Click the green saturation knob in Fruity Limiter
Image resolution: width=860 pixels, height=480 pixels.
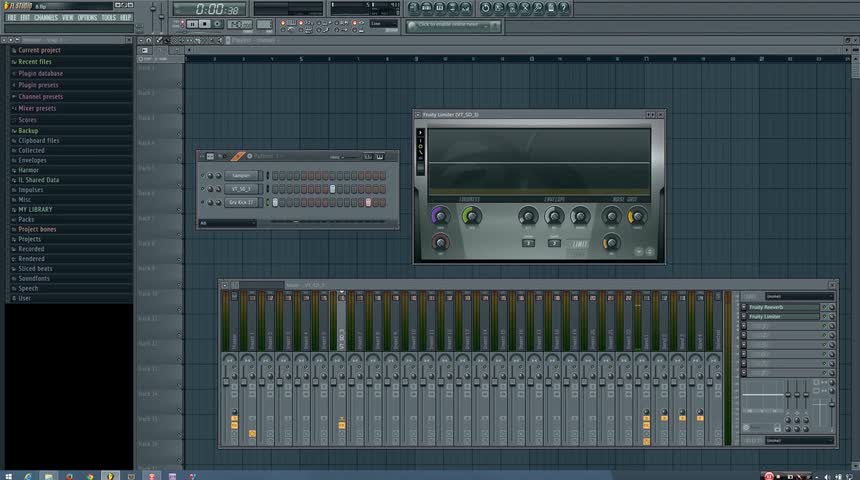click(x=471, y=215)
